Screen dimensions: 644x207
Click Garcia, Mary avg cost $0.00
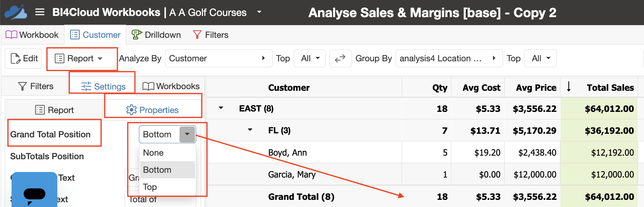pos(490,174)
